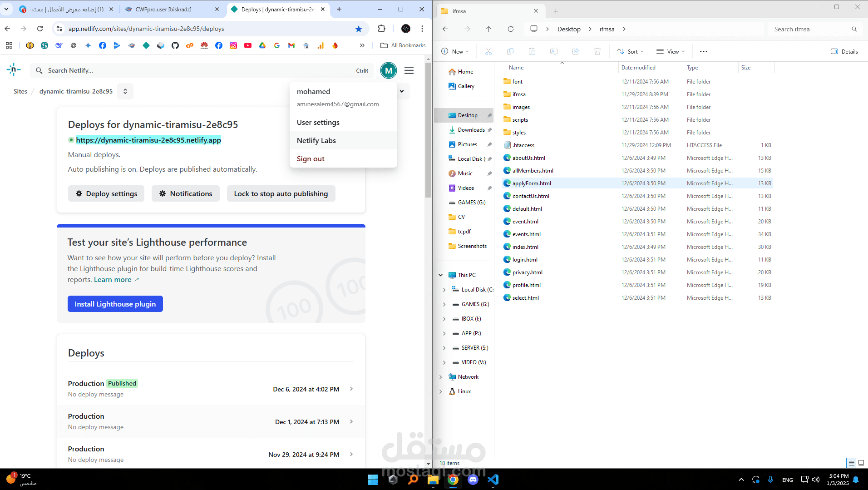Refresh the ifmsa folder view
The width and height of the screenshot is (868, 490).
pos(511,29)
